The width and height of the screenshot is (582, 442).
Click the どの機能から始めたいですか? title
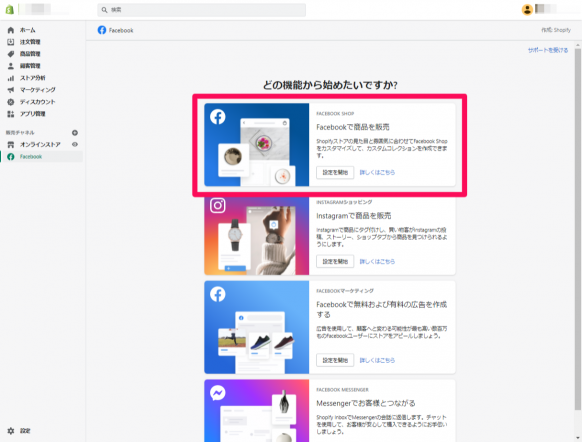pyautogui.click(x=330, y=85)
